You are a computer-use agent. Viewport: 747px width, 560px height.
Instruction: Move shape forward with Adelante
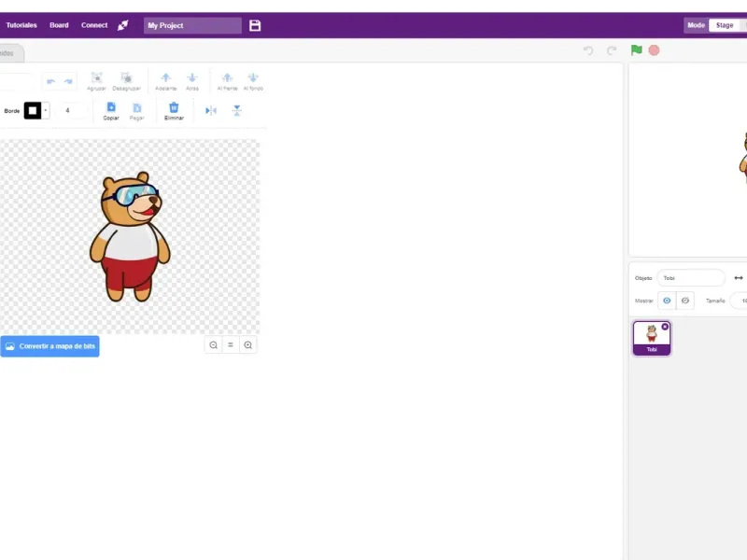[x=166, y=81]
